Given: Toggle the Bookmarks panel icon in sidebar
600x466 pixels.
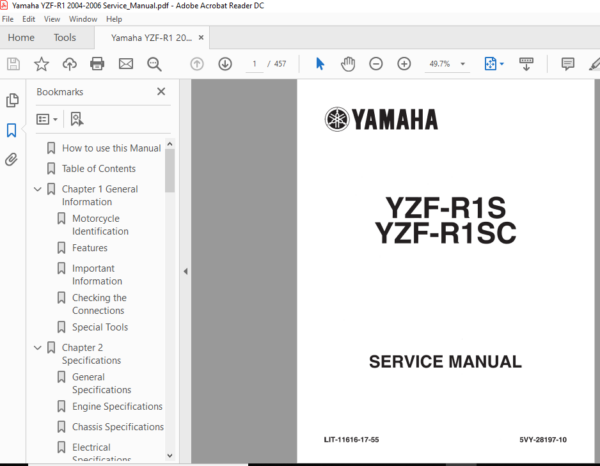Looking at the screenshot, I should pos(11,130).
